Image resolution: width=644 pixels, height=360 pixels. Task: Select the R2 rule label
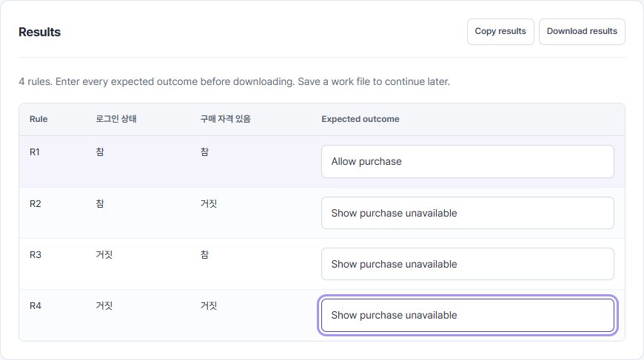coord(36,204)
